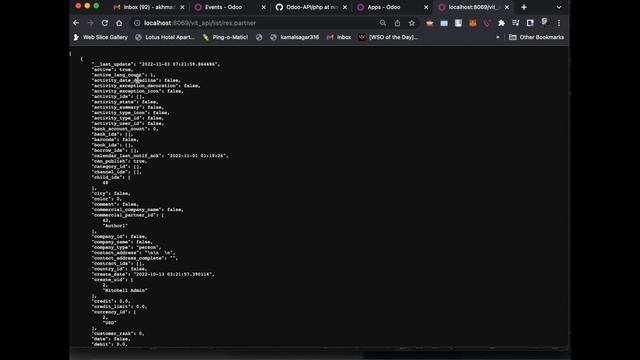Open Lotus Hotel Apart... bookmark
The width and height of the screenshot is (640, 360).
tap(165, 37)
